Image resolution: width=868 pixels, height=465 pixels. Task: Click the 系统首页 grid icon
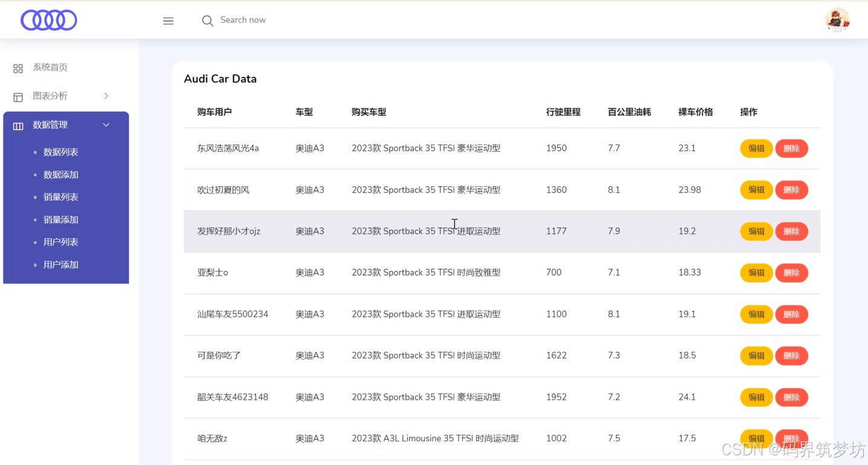click(18, 68)
